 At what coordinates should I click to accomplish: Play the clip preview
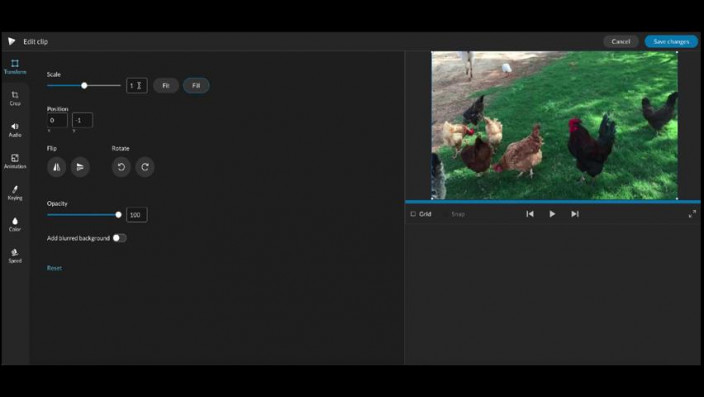point(552,214)
